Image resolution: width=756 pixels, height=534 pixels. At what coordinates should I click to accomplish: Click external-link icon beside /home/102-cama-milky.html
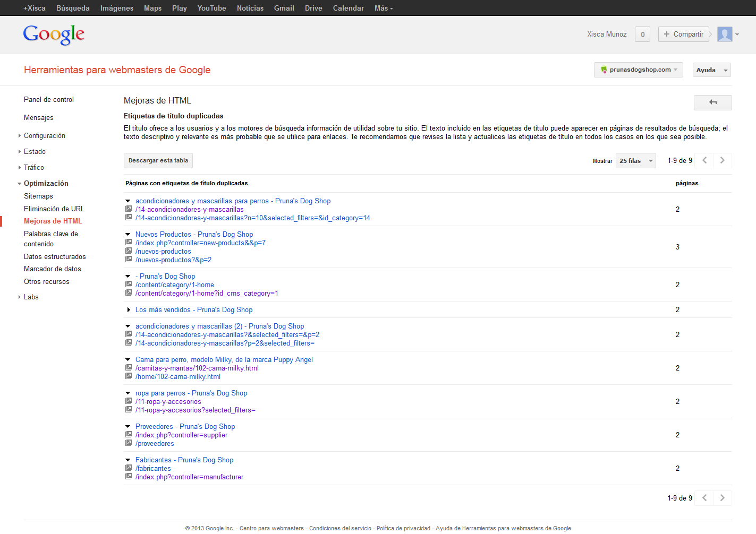point(129,376)
